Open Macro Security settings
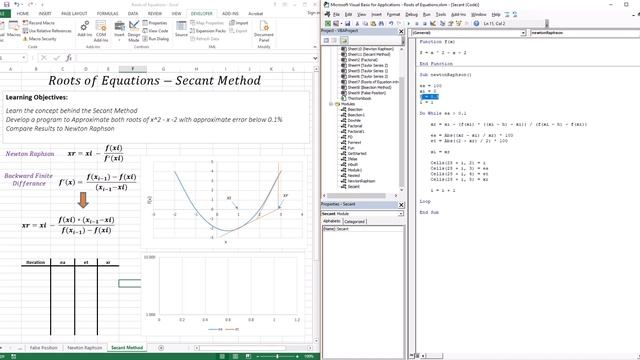Screen dimensions: 640x360 (40, 39)
